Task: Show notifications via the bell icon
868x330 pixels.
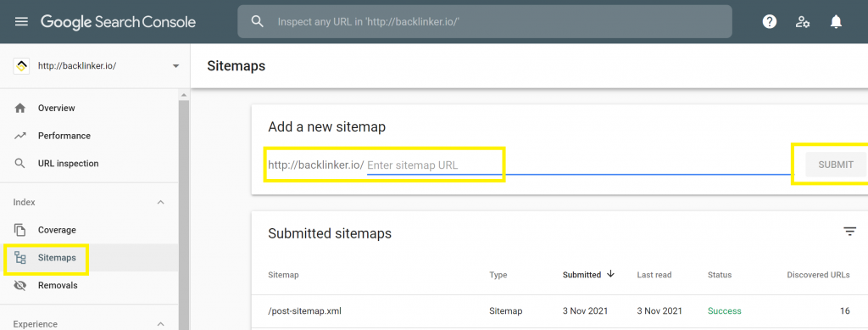Action: (x=836, y=21)
